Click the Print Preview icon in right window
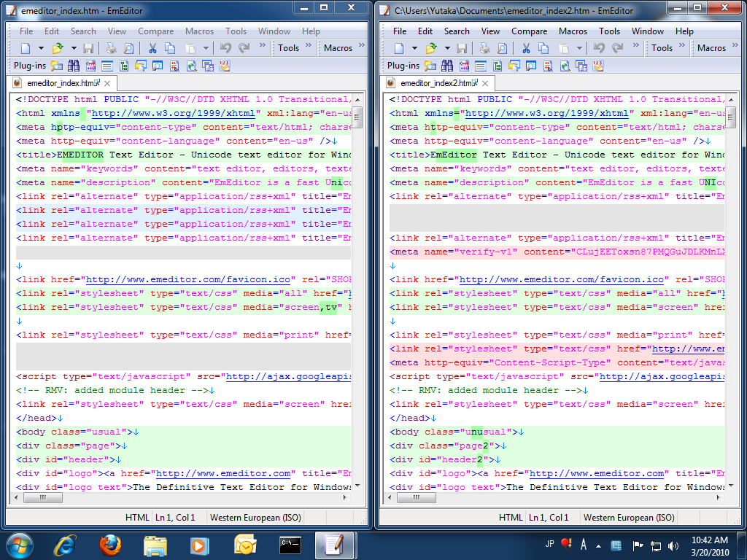The width and height of the screenshot is (747, 560). (x=502, y=48)
